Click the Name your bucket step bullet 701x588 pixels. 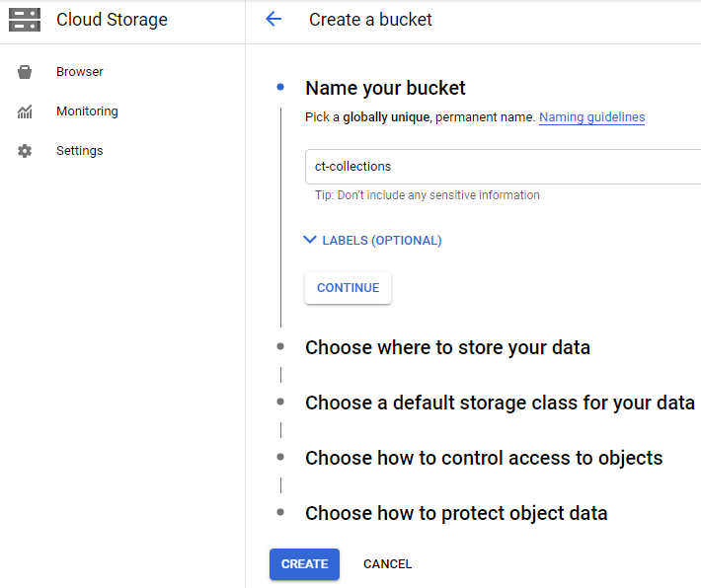coord(280,87)
